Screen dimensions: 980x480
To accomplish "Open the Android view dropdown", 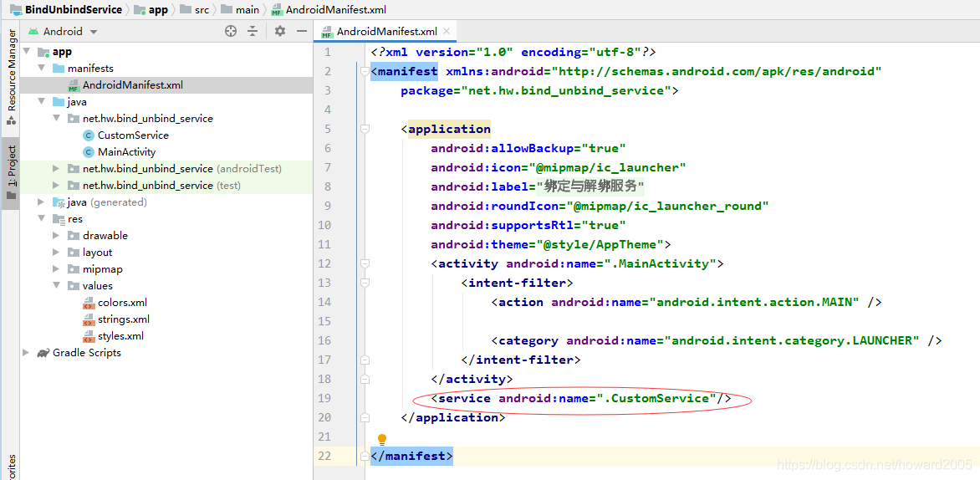I will (63, 31).
